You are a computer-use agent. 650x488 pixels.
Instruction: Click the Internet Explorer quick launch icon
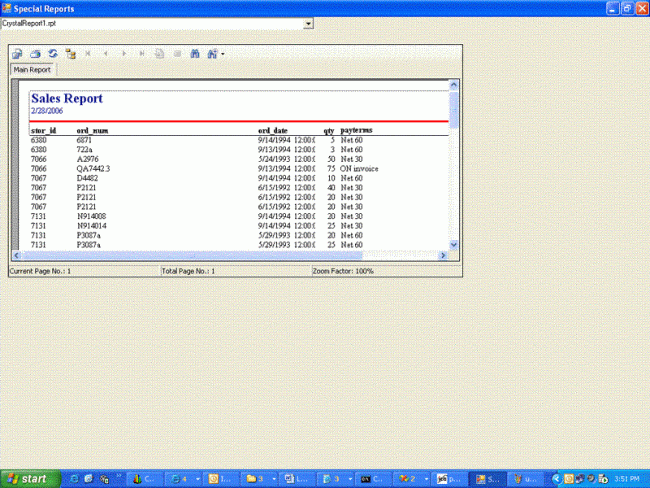74,479
